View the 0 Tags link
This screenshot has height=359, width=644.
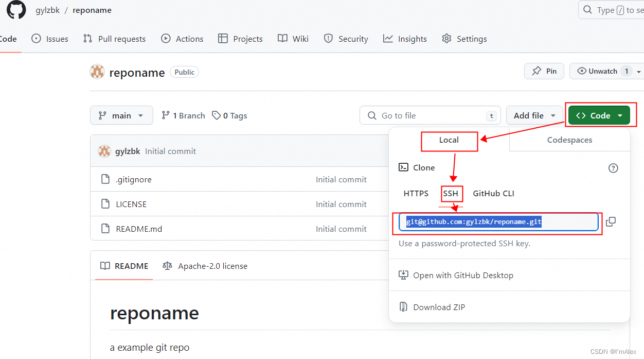(x=229, y=115)
